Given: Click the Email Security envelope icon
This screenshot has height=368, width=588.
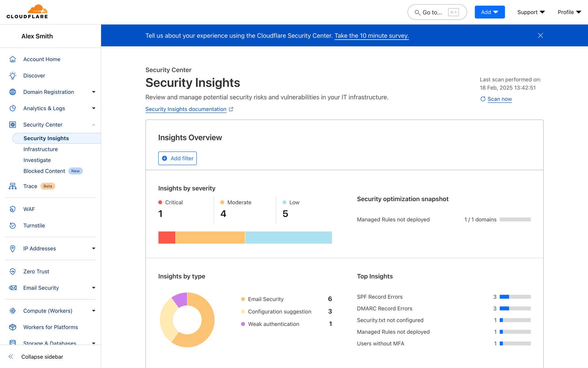Looking at the screenshot, I should tap(13, 288).
